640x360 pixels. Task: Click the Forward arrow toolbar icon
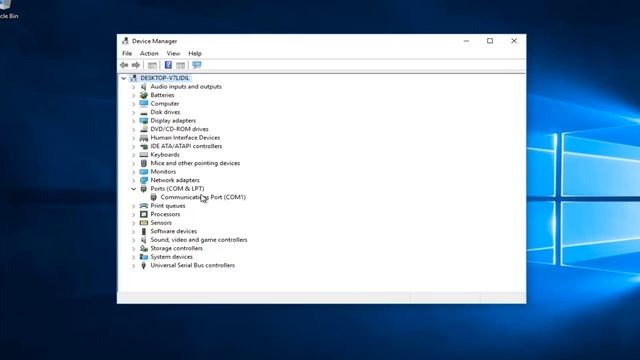click(136, 65)
